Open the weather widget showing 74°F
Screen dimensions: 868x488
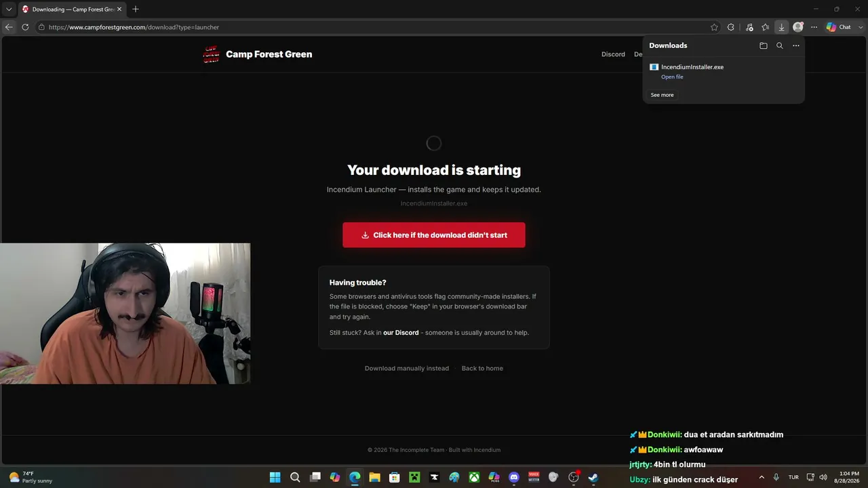pyautogui.click(x=31, y=477)
